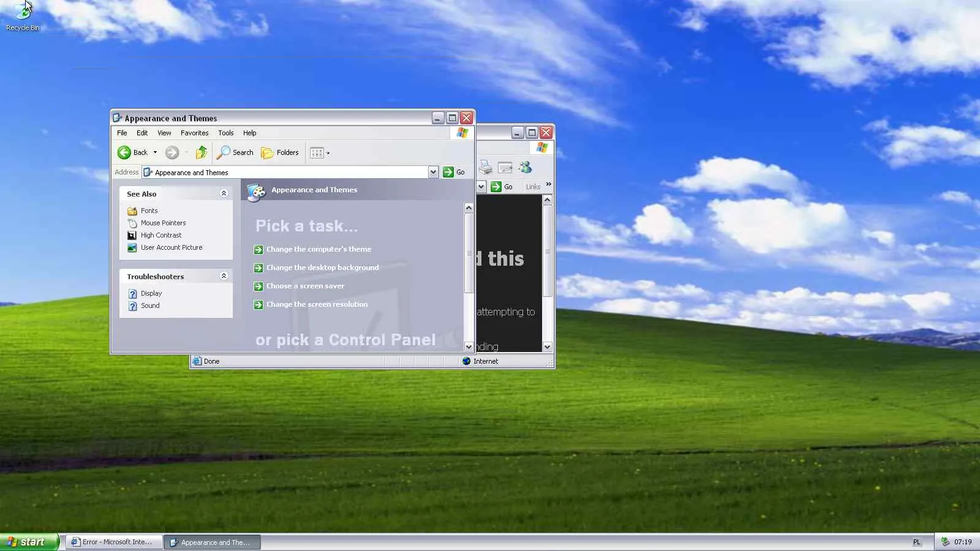980x551 pixels.
Task: Open Mouse Pointers from See Also
Action: coord(163,223)
